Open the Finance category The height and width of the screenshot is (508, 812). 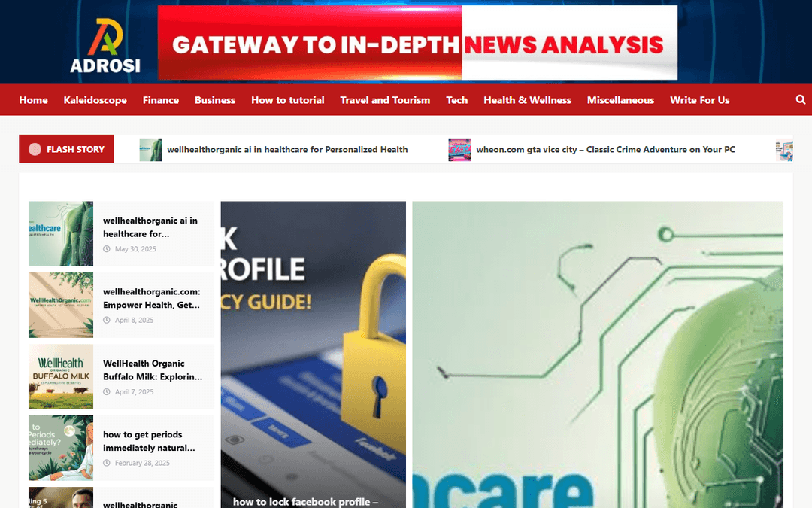pos(161,100)
